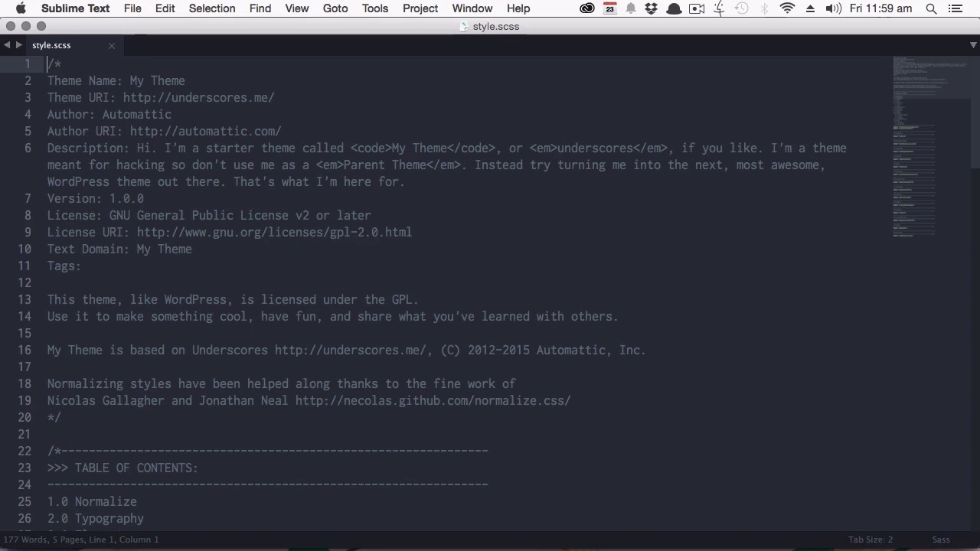Click line number 1 in gutter
Viewport: 980px width, 551px height.
pyautogui.click(x=28, y=64)
